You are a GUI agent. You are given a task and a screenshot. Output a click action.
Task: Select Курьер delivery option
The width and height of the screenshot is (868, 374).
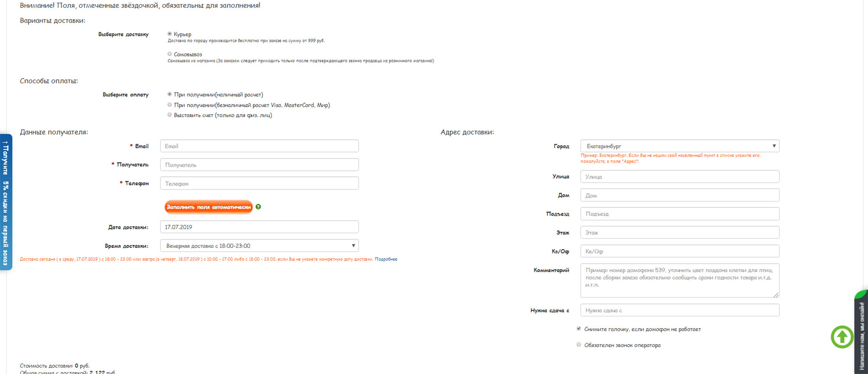tap(170, 34)
